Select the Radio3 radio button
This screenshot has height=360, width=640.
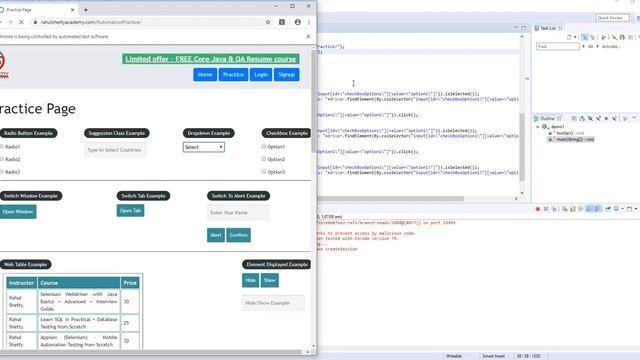point(2,171)
